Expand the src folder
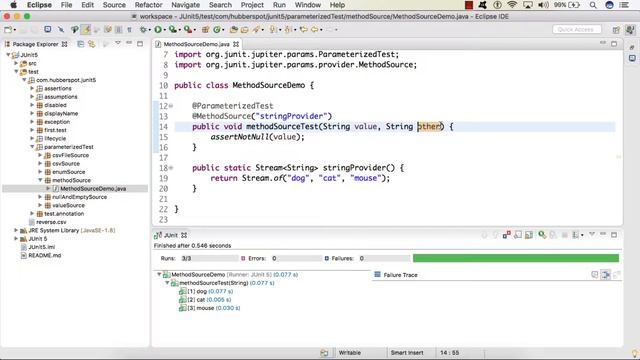Screen dimensions: 640x360 point(16,63)
